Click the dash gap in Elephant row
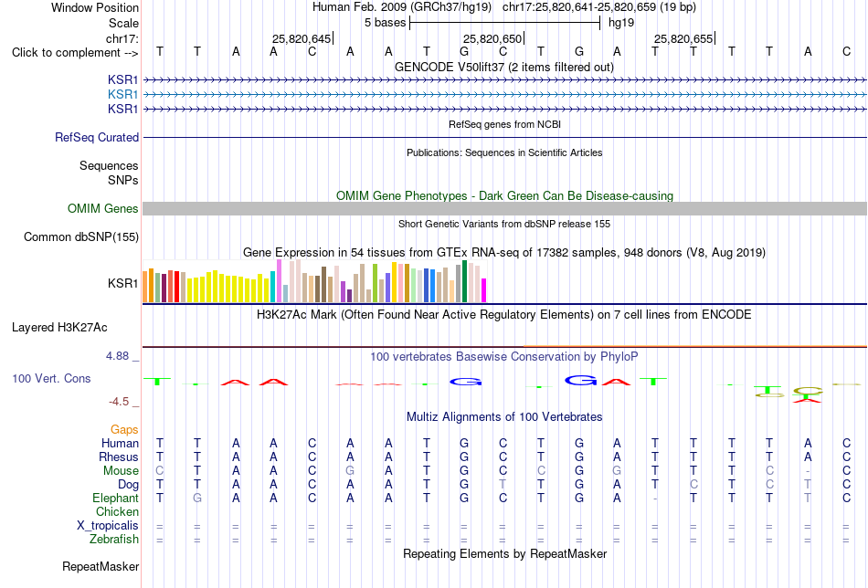 coord(655,499)
